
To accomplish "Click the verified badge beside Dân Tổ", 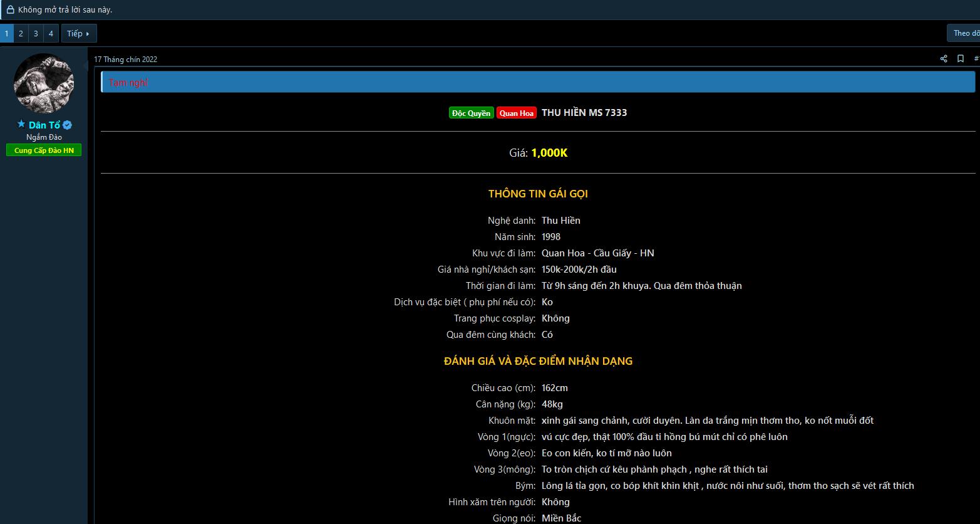I will tap(68, 125).
